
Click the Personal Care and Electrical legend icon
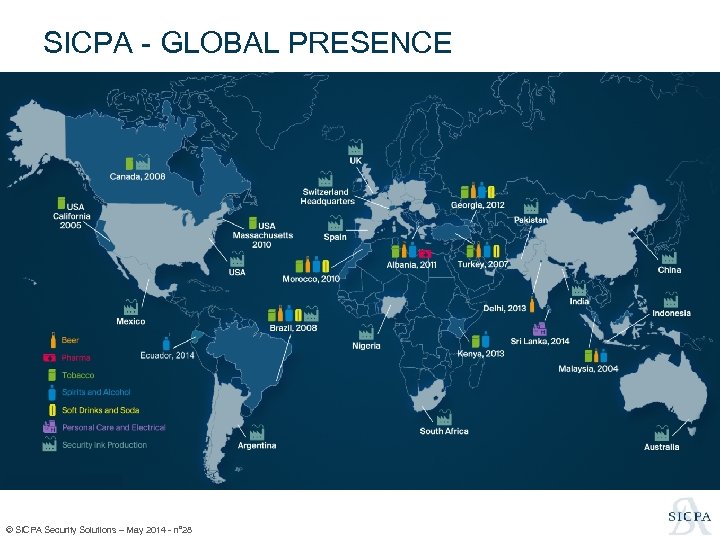pos(50,427)
